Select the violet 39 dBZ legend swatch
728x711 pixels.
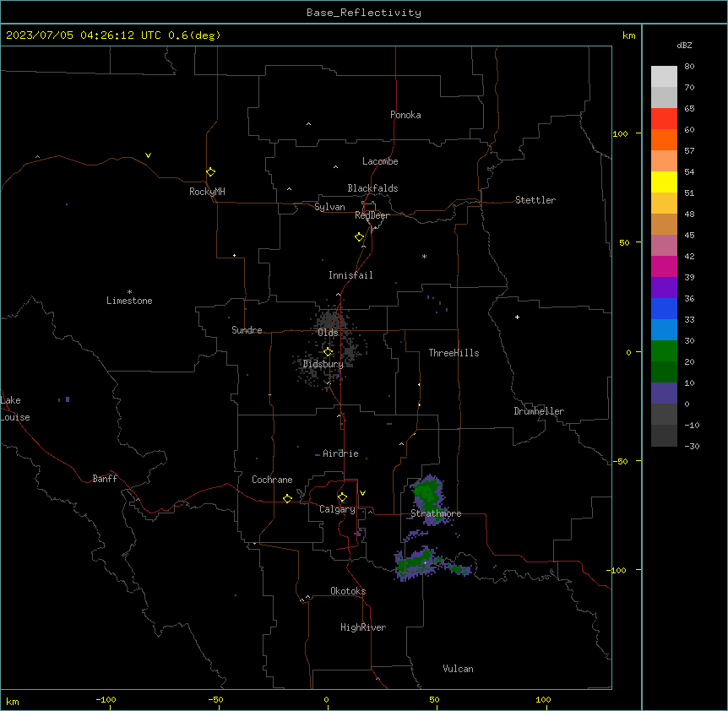(664, 288)
